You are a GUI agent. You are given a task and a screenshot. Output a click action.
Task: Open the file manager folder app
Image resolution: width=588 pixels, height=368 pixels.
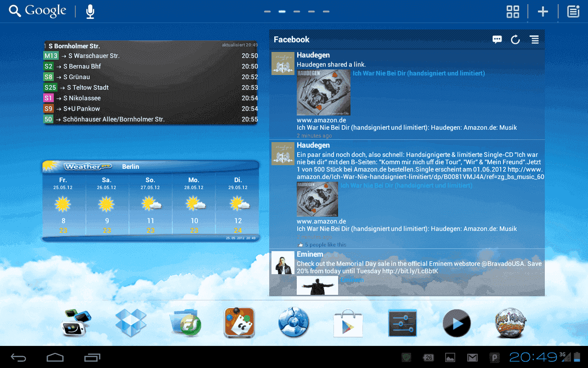tap(185, 323)
